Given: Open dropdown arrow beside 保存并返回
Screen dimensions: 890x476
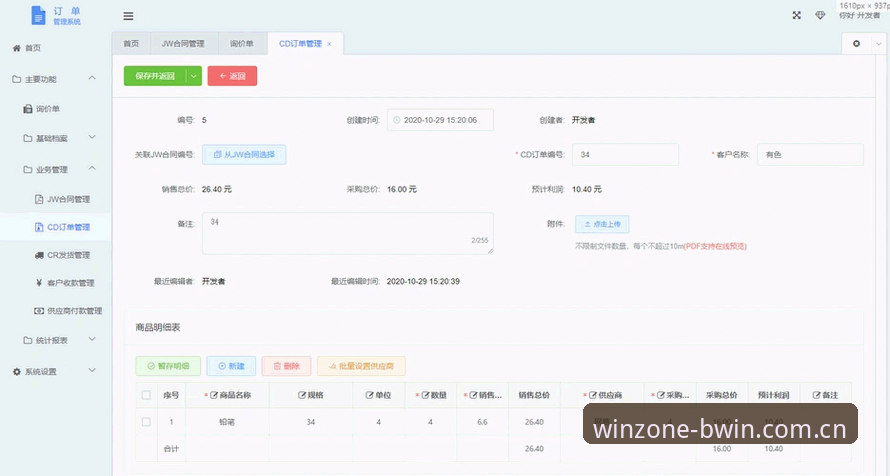Looking at the screenshot, I should coord(194,76).
